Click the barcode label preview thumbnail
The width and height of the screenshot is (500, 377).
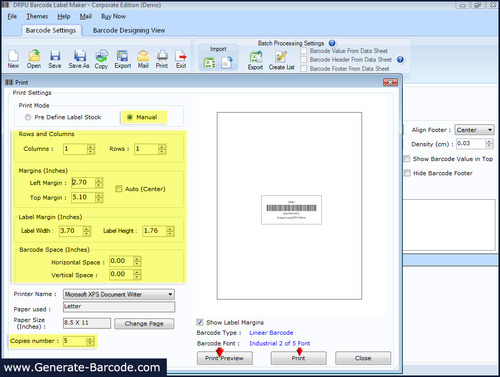pos(291,210)
